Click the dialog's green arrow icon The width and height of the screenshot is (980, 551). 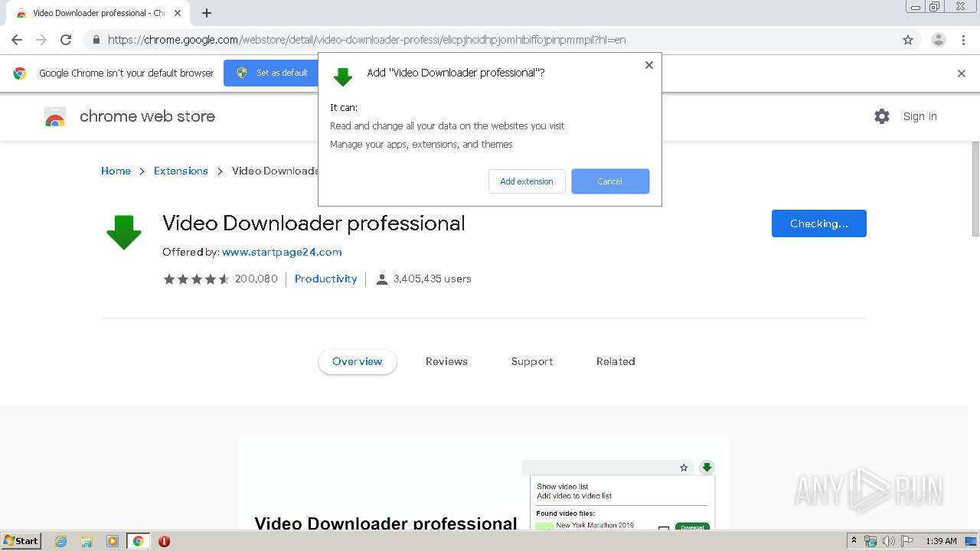(x=343, y=77)
